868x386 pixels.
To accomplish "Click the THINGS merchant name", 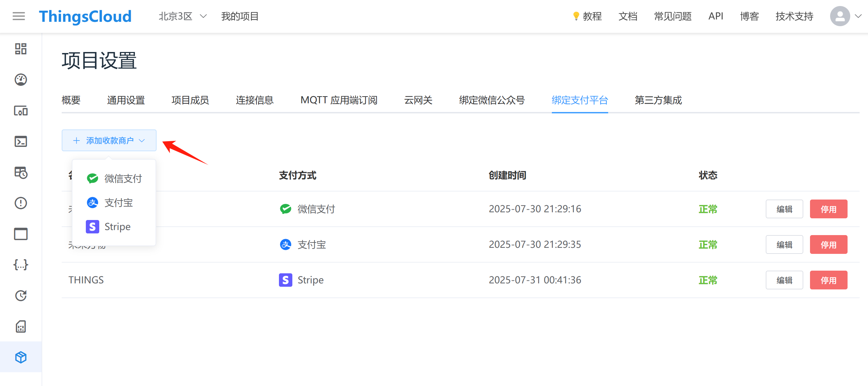I will [x=86, y=280].
